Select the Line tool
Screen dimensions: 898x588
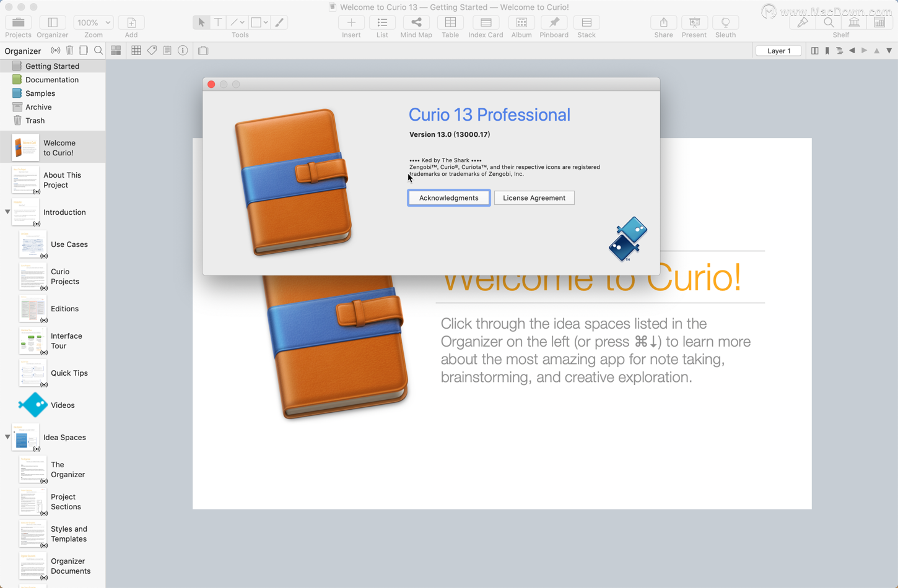234,22
